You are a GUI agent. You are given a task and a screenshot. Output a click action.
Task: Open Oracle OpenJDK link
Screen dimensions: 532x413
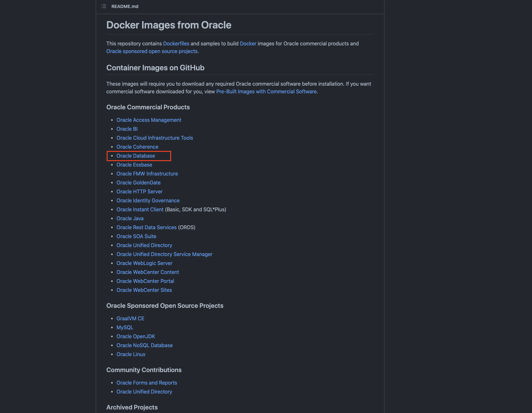click(136, 336)
